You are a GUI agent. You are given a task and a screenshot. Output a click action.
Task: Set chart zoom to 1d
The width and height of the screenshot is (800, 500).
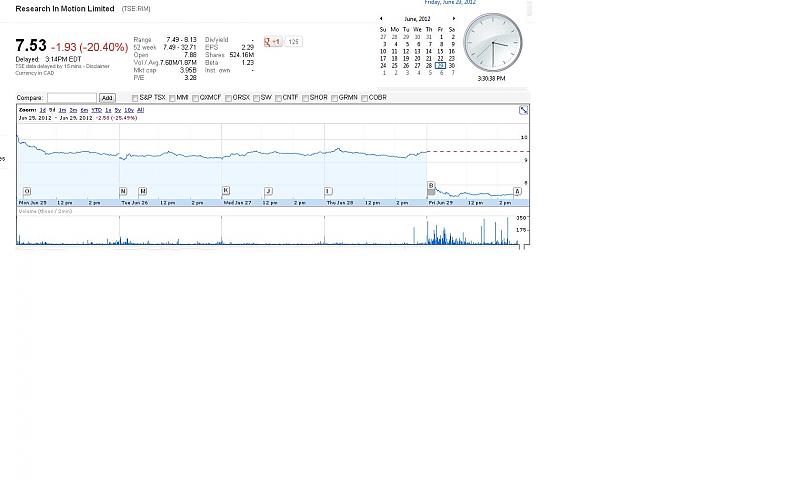[43, 110]
